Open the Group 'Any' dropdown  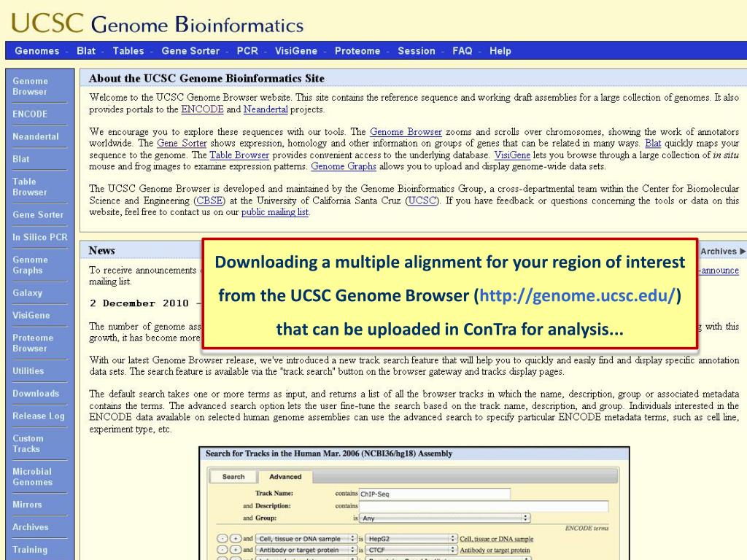pyautogui.click(x=445, y=518)
